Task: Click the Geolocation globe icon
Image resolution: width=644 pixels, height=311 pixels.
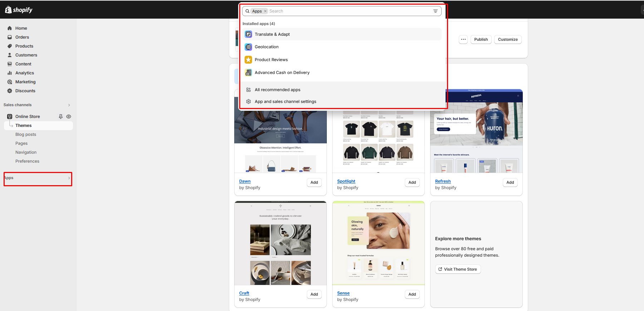Action: [249, 47]
